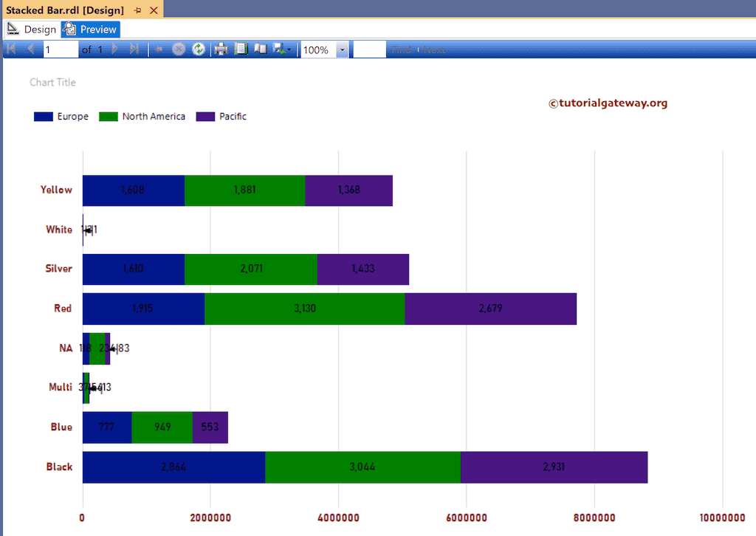Image resolution: width=756 pixels, height=536 pixels.
Task: Click the tutorialgateway.org link
Action: [x=608, y=103]
